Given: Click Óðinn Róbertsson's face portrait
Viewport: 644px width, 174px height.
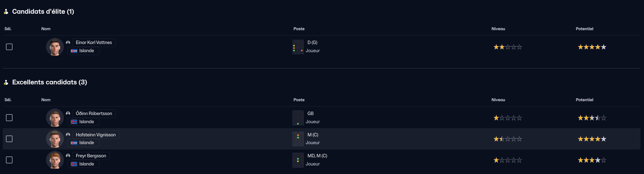Looking at the screenshot, I should pos(55,118).
